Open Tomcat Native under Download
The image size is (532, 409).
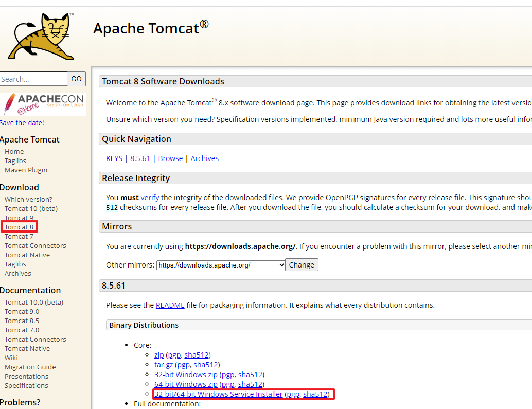pyautogui.click(x=27, y=255)
